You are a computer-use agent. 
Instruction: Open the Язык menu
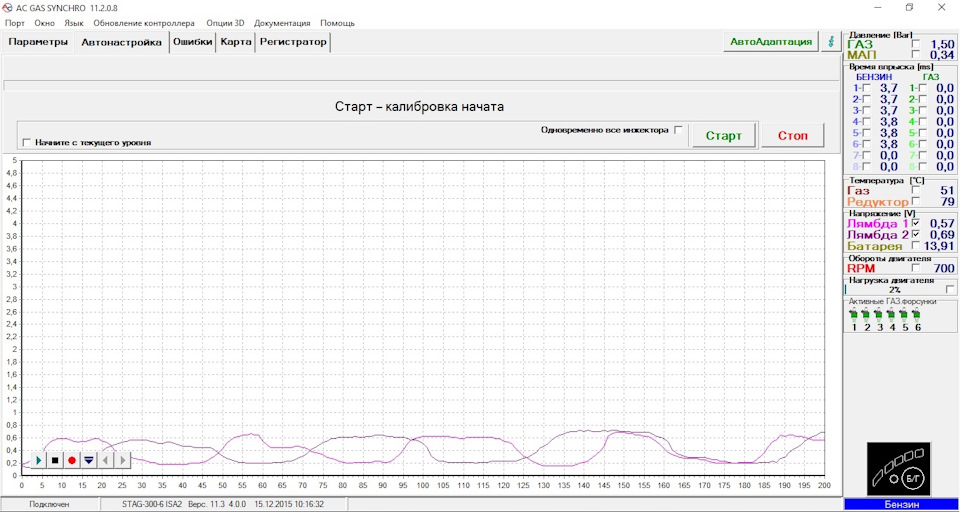(73, 23)
